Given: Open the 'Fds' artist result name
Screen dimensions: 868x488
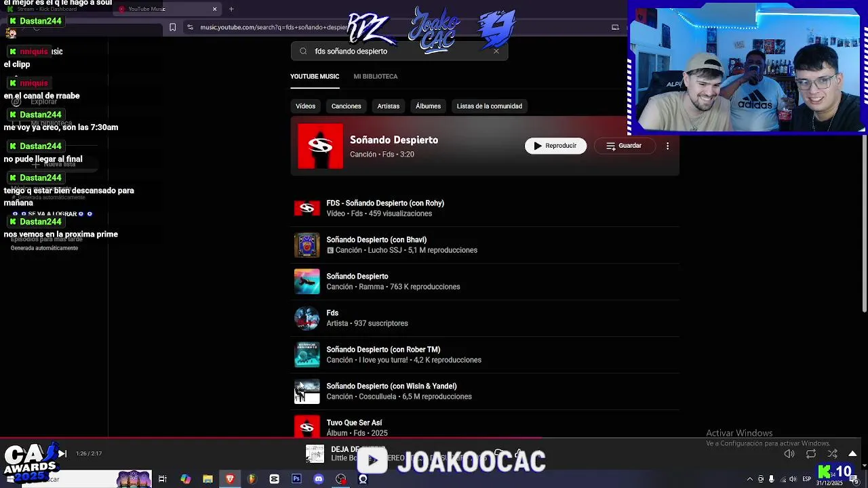Looking at the screenshot, I should tap(332, 313).
